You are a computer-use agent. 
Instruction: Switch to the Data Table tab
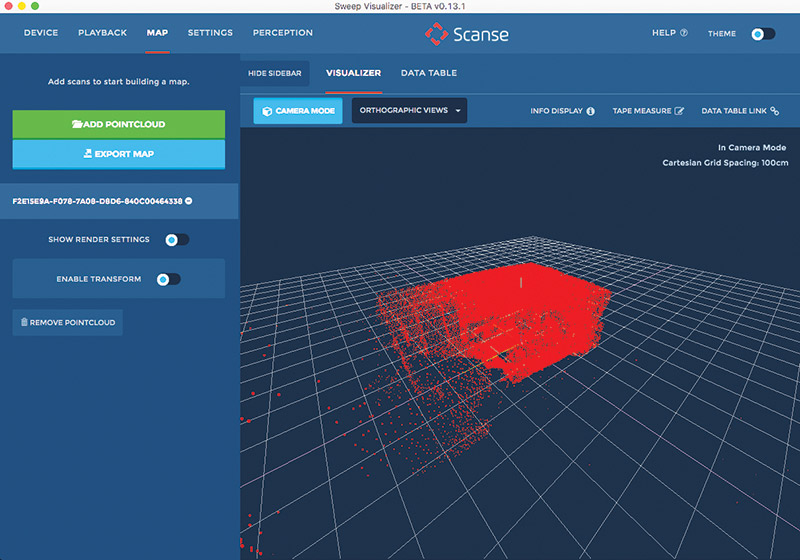tap(429, 73)
